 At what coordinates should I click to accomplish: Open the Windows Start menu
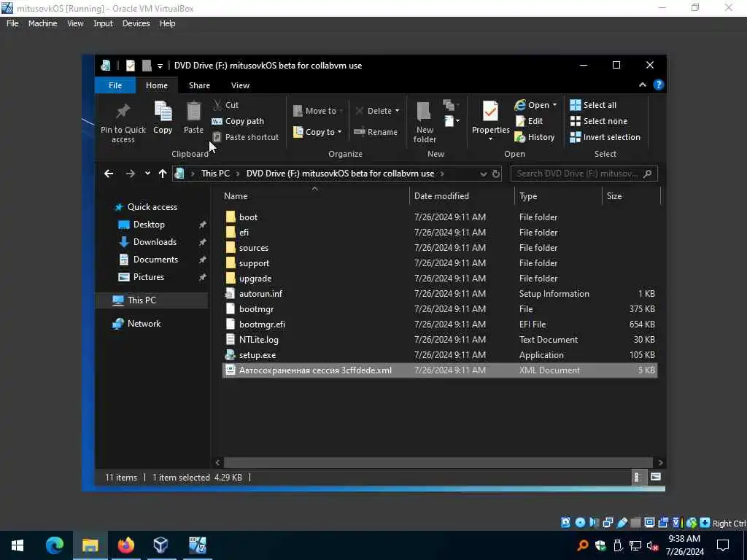[18, 545]
